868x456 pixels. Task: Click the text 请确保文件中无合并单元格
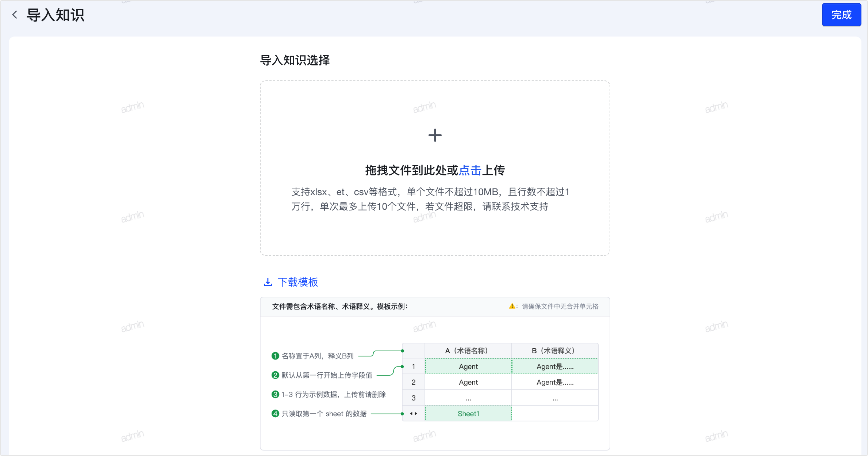(x=560, y=307)
